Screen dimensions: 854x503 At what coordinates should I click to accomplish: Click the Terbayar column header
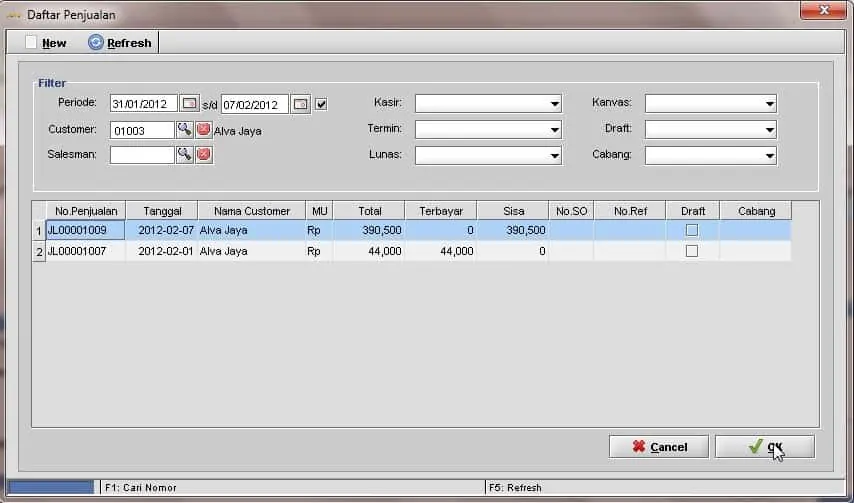coord(441,211)
